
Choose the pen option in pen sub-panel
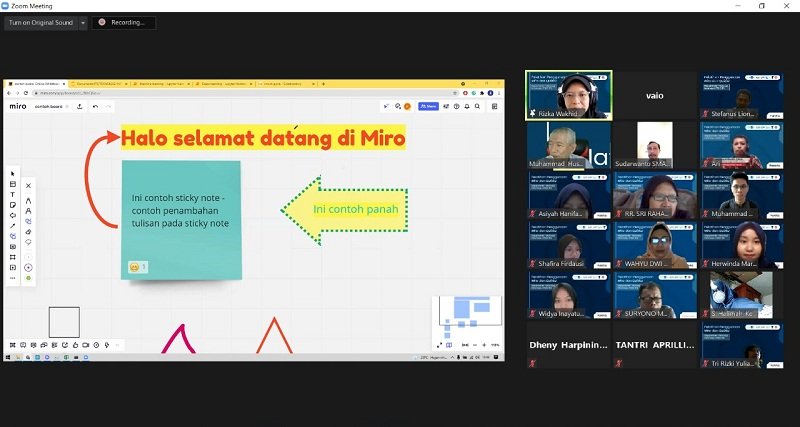coord(28,200)
